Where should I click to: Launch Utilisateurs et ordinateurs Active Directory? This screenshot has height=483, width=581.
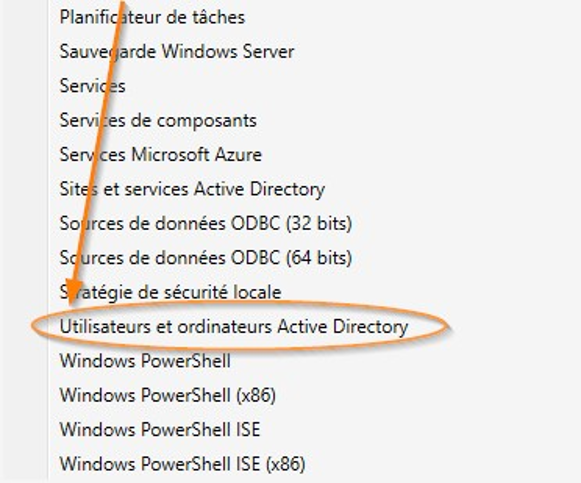pos(234,327)
